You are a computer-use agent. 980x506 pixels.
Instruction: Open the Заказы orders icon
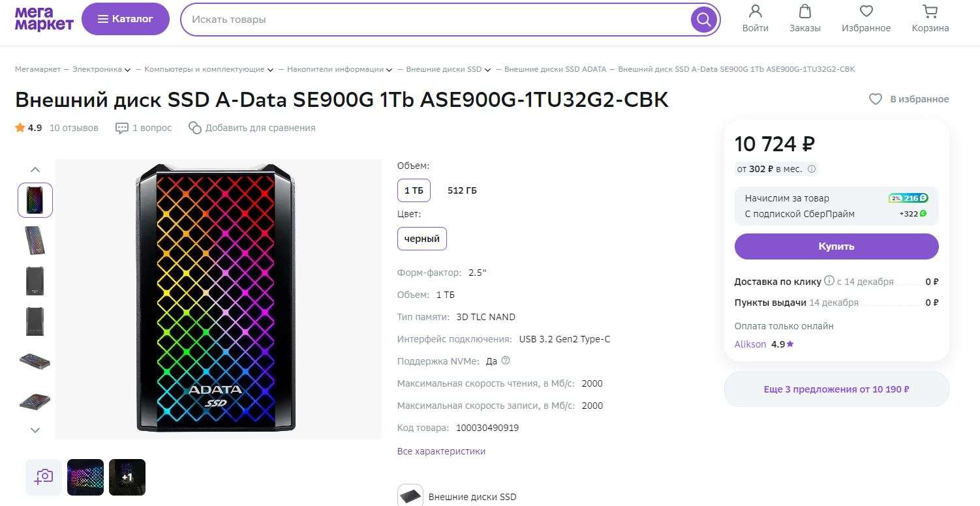click(x=804, y=12)
